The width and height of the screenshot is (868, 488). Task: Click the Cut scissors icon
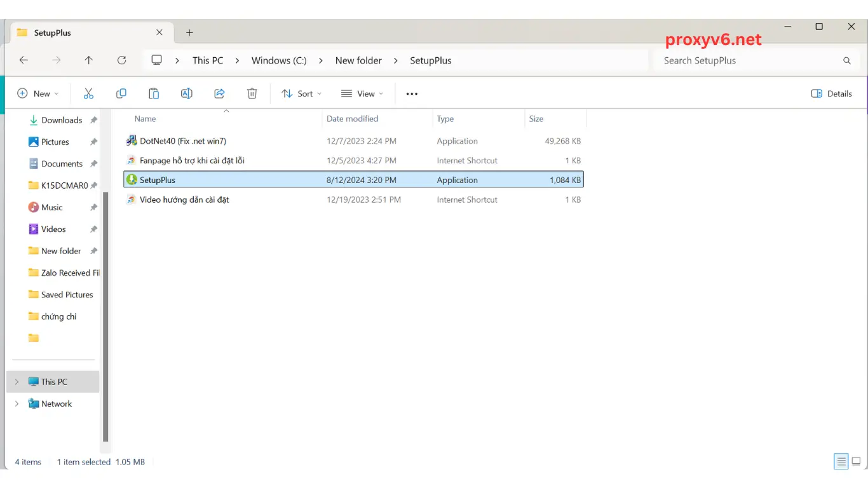pos(88,93)
